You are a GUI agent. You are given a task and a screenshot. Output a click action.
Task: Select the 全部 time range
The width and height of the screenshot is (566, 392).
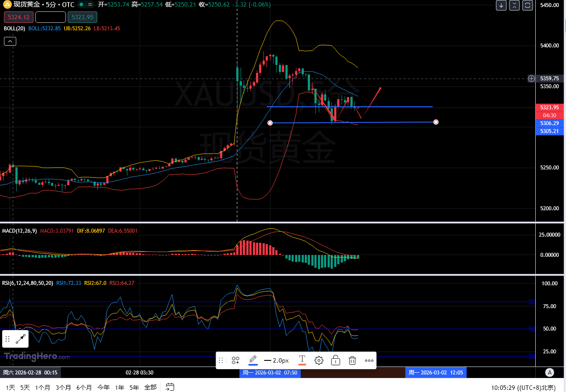point(150,388)
